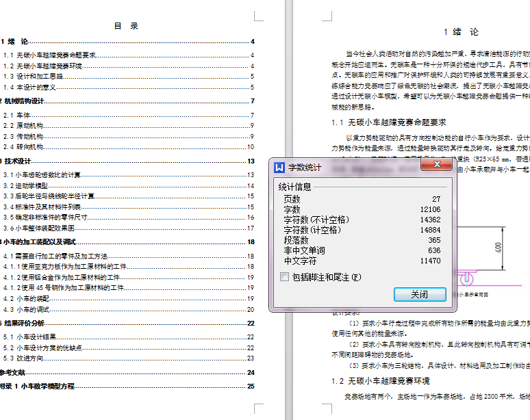Click the 关闭 button

click(420, 294)
